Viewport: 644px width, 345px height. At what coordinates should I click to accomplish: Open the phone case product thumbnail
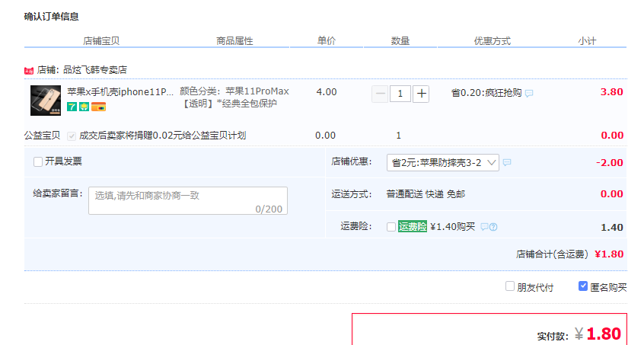pos(46,101)
